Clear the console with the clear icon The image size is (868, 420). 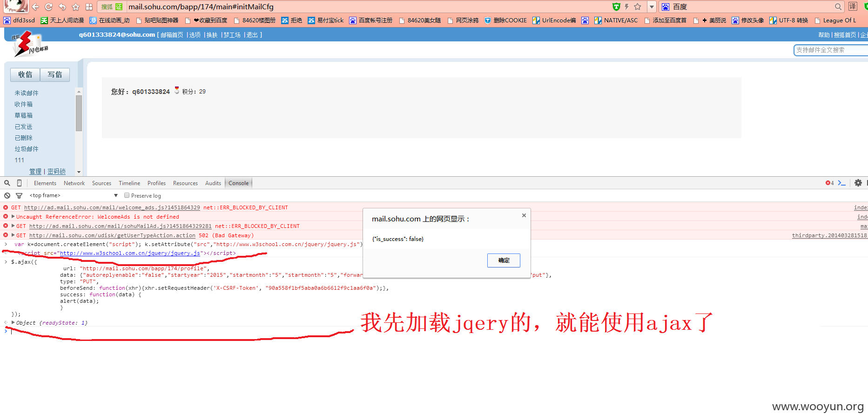click(7, 195)
